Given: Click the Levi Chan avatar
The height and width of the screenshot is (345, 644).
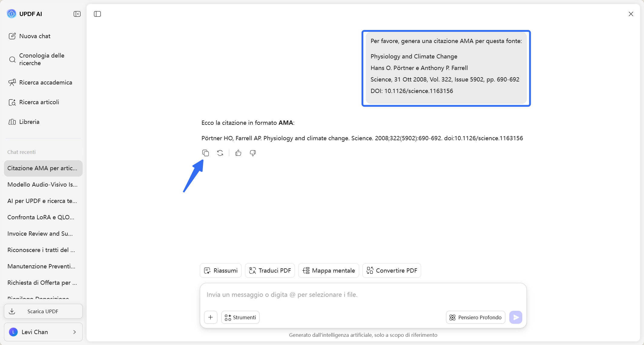Looking at the screenshot, I should click(x=13, y=332).
